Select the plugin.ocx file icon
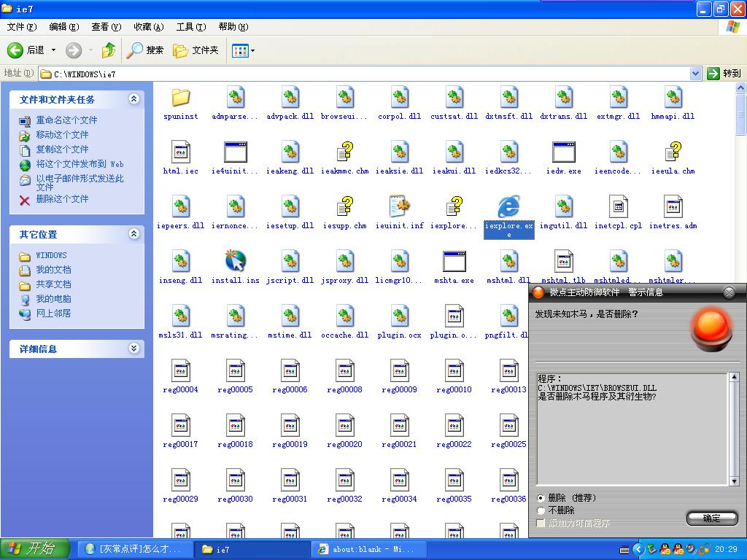Screen dimensions: 747x560 399,316
